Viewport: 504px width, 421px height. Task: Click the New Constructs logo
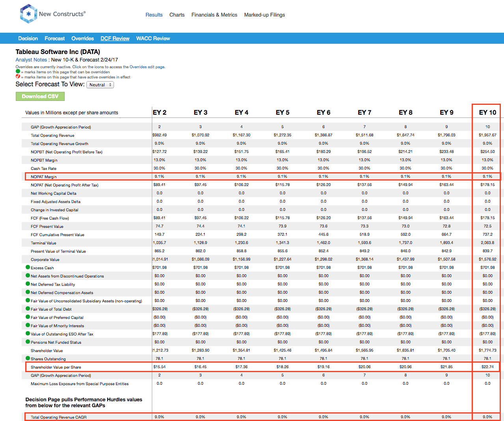click(x=52, y=14)
